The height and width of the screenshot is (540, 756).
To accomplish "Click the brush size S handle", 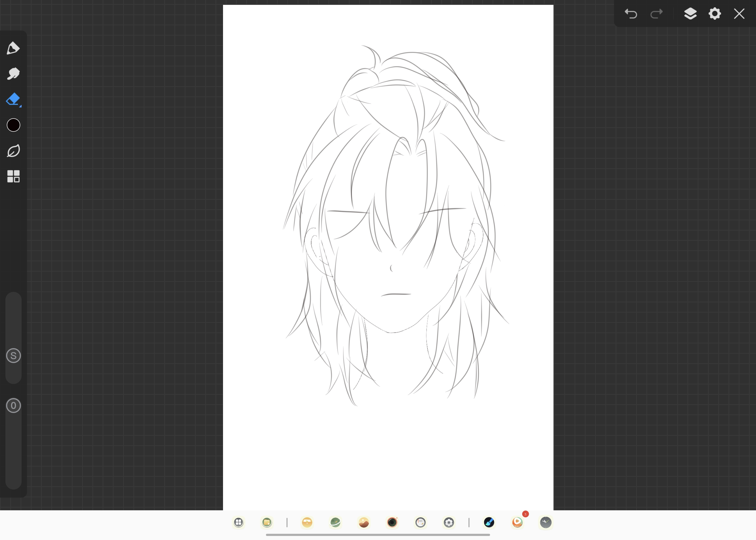I will 13,356.
